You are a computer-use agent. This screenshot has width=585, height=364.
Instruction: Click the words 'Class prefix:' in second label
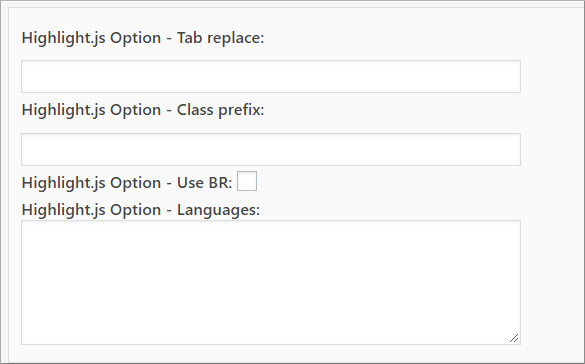tap(220, 110)
